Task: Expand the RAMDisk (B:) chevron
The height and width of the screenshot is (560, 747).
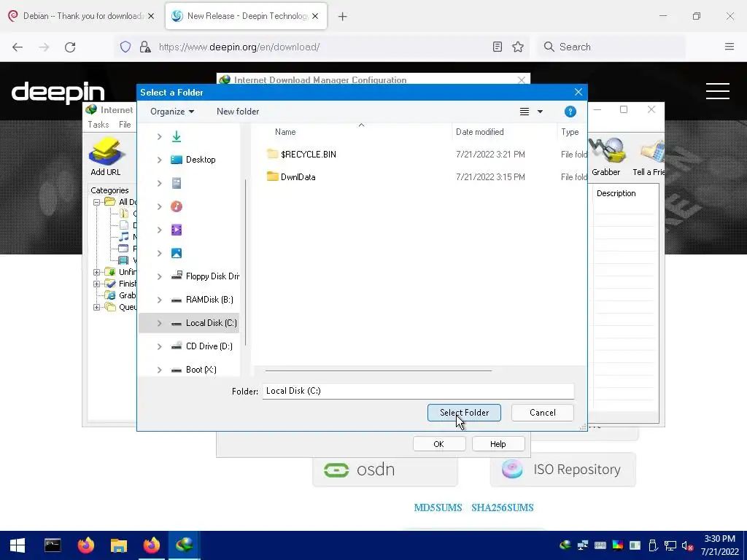Action: [x=160, y=300]
